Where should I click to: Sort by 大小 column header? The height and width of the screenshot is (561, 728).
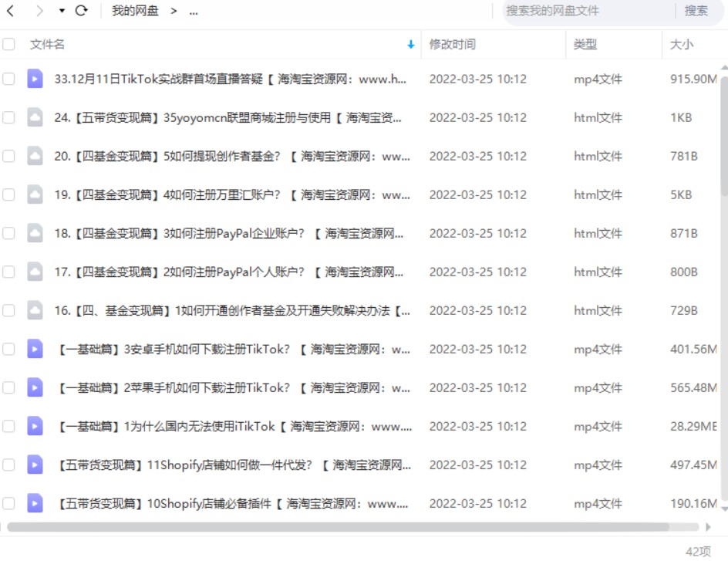(x=682, y=45)
